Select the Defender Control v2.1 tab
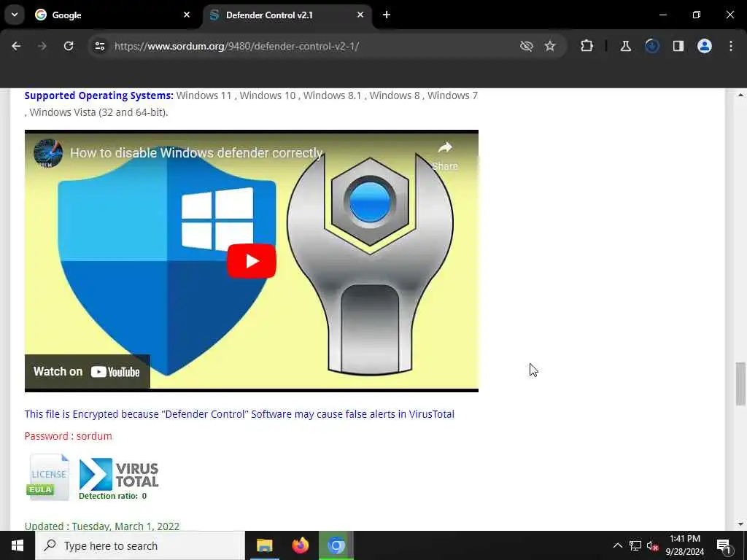 [x=287, y=15]
